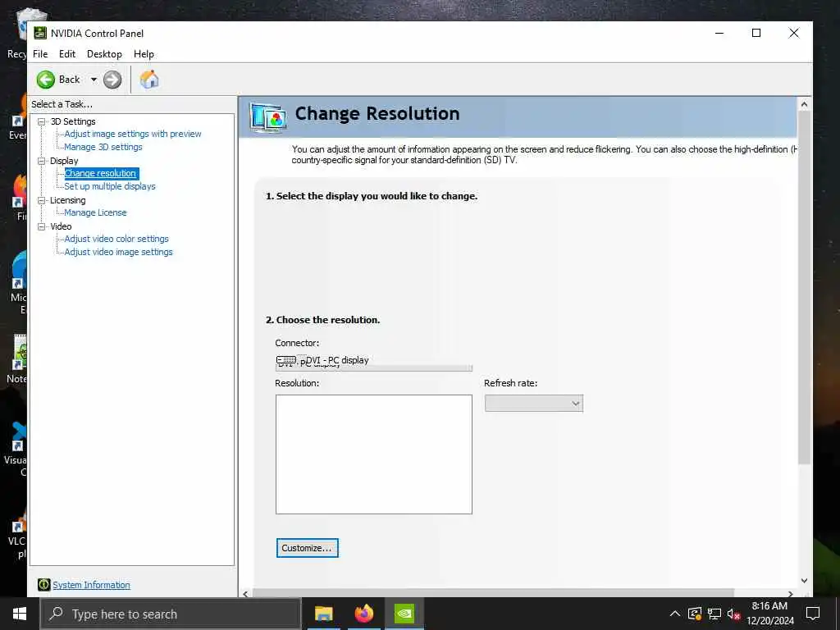Show hidden system tray icons

pyautogui.click(x=675, y=614)
